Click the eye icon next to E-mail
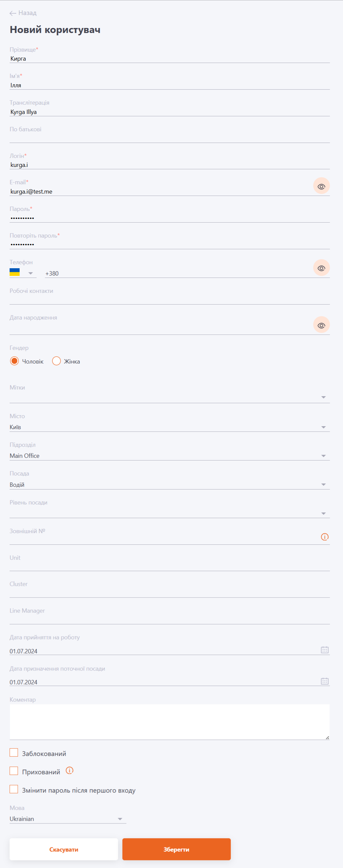Viewport: 343px width, 868px height. pyautogui.click(x=321, y=186)
